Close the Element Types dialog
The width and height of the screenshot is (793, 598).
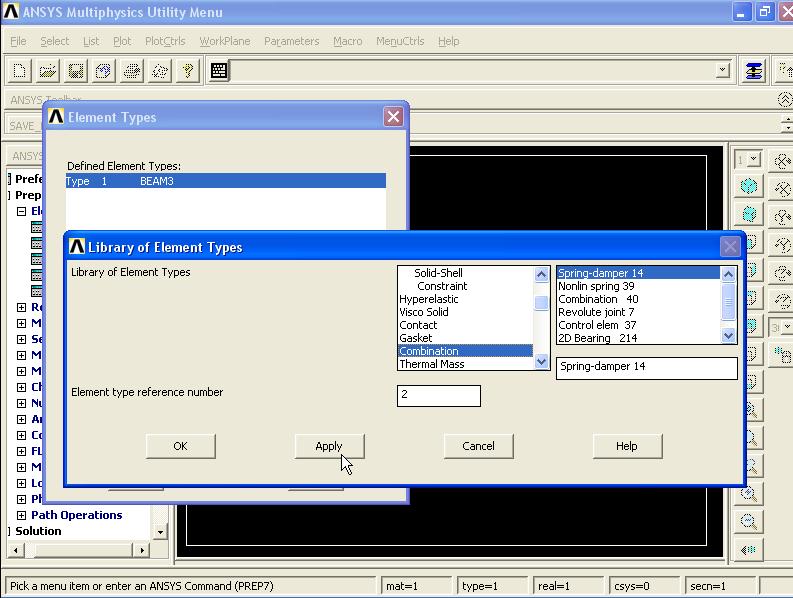click(x=393, y=117)
